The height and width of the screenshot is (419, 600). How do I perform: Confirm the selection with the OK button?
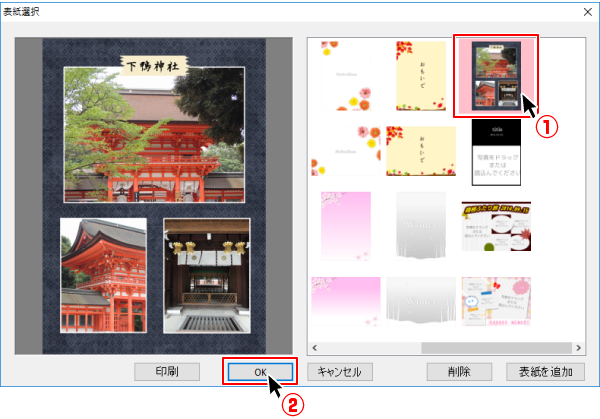[x=259, y=371]
